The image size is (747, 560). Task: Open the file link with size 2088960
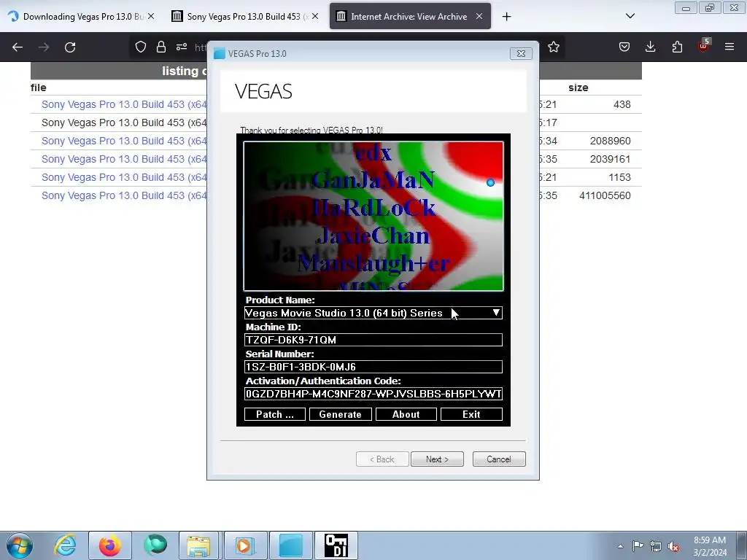click(124, 141)
